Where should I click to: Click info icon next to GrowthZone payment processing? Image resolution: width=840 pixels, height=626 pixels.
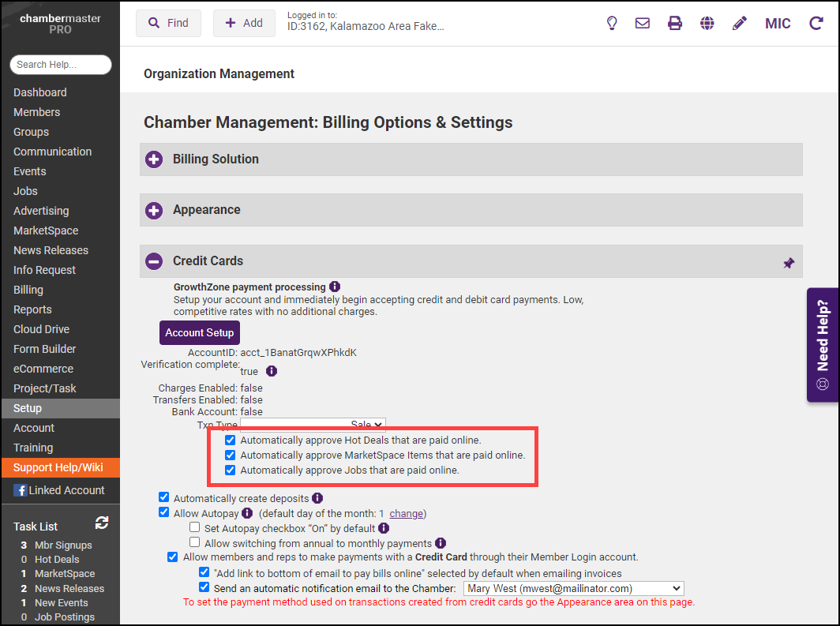335,287
